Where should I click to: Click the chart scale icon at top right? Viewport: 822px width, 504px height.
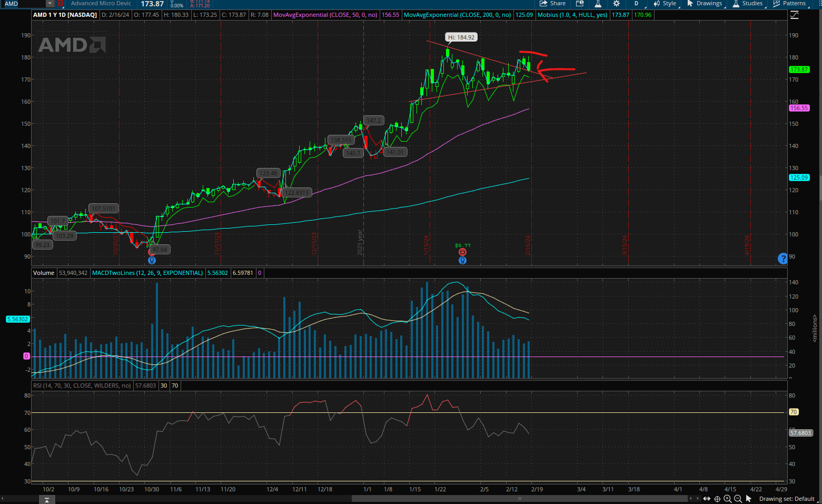[x=794, y=15]
